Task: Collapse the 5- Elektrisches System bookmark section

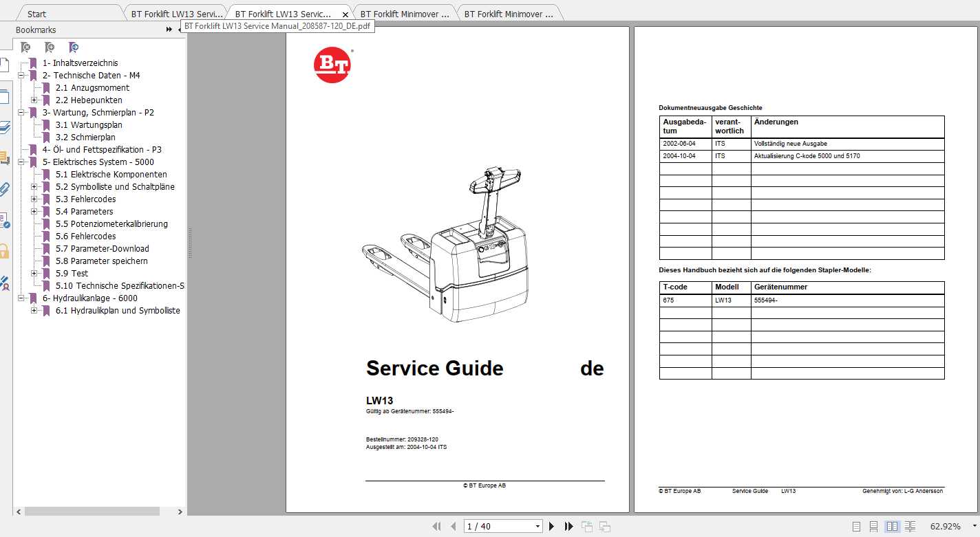Action: [25, 162]
